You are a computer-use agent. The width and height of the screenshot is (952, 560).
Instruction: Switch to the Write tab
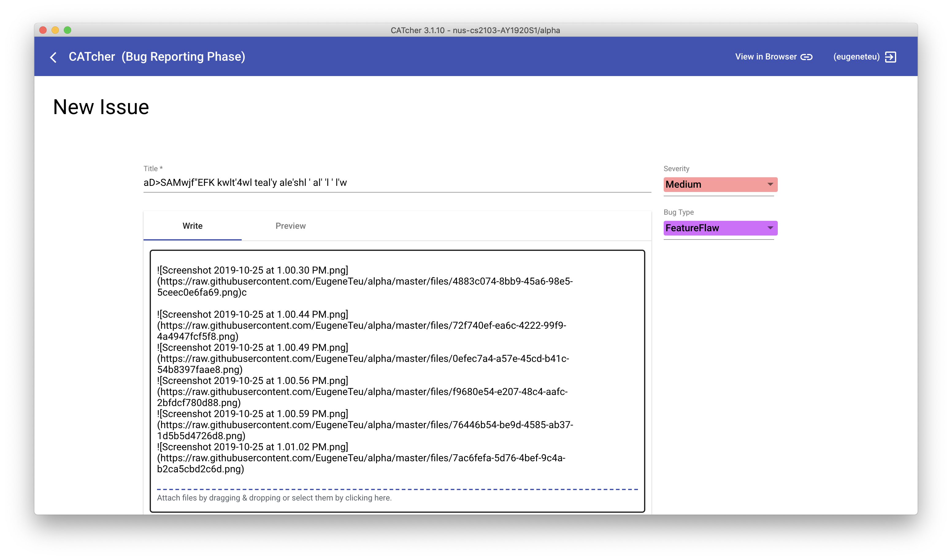click(192, 226)
